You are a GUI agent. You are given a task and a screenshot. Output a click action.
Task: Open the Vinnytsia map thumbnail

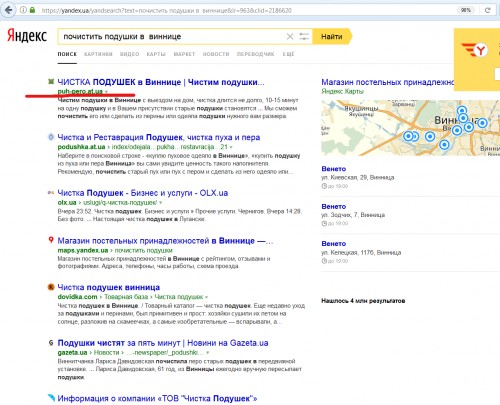[x=410, y=128]
